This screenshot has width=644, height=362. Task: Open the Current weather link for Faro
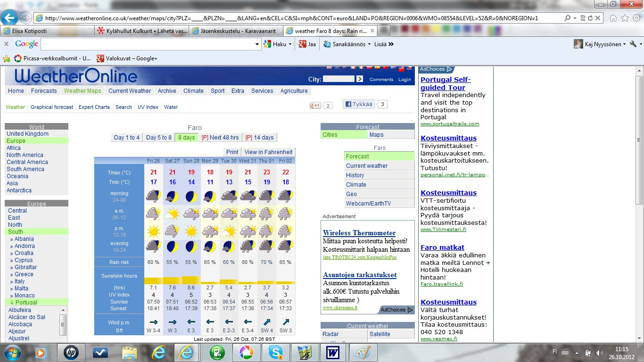click(366, 166)
